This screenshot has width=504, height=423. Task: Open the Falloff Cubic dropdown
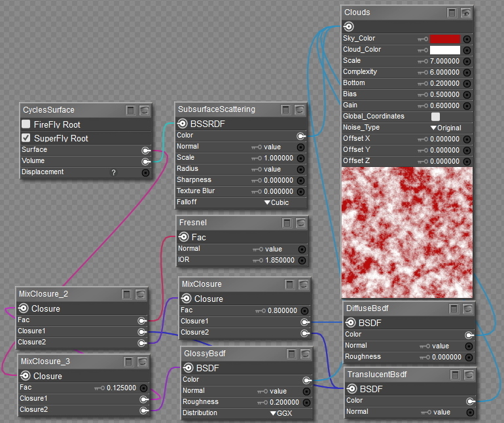276,202
